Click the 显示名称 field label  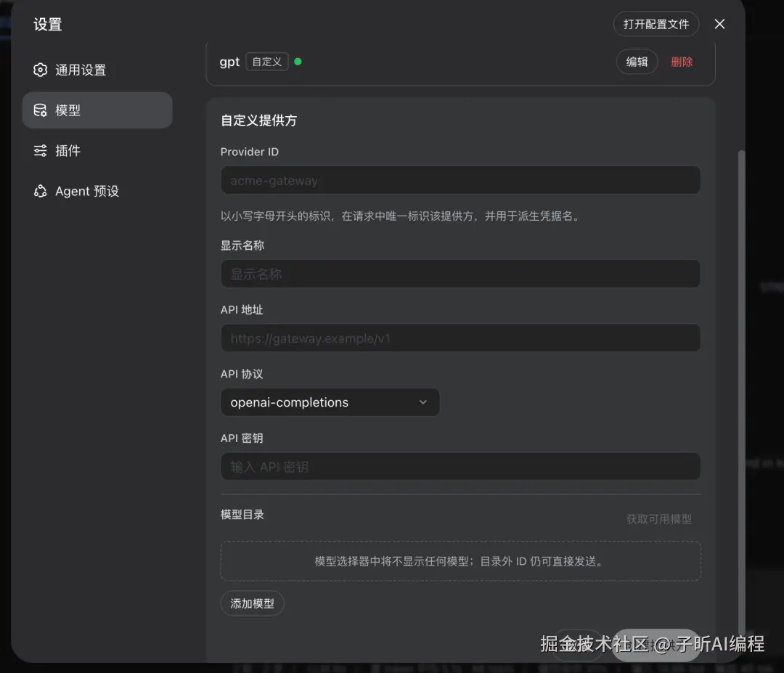tap(242, 245)
